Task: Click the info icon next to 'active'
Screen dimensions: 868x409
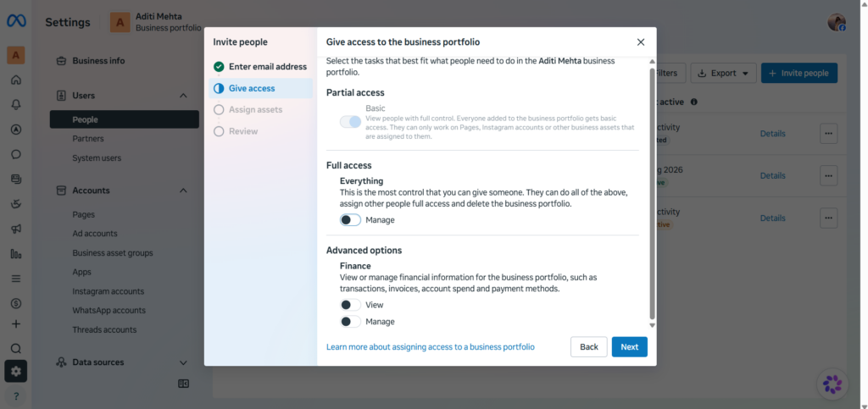Action: 693,102
